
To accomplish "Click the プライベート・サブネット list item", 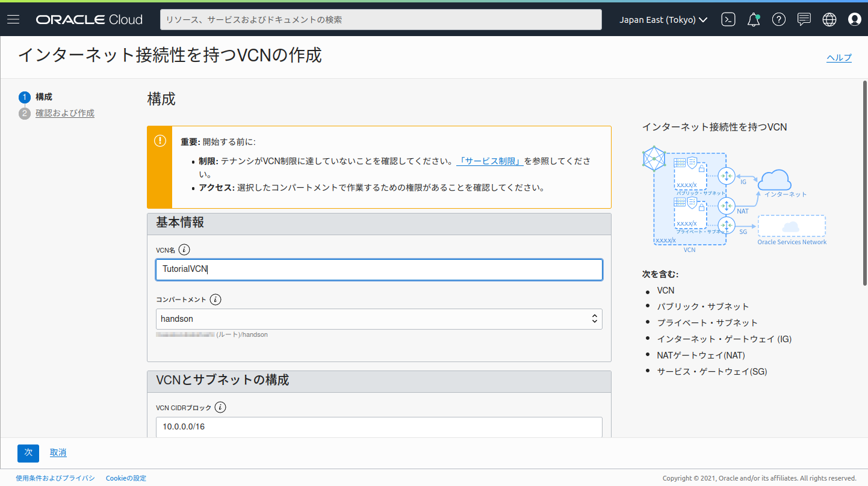I will 707,322.
